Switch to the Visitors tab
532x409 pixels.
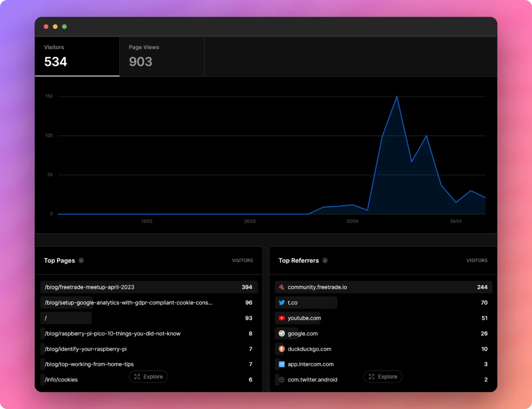click(x=77, y=56)
